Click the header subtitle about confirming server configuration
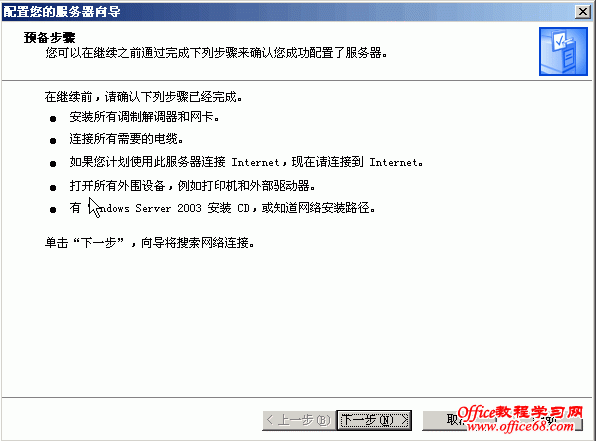Image resolution: width=596 pixels, height=441 pixels. (217, 53)
